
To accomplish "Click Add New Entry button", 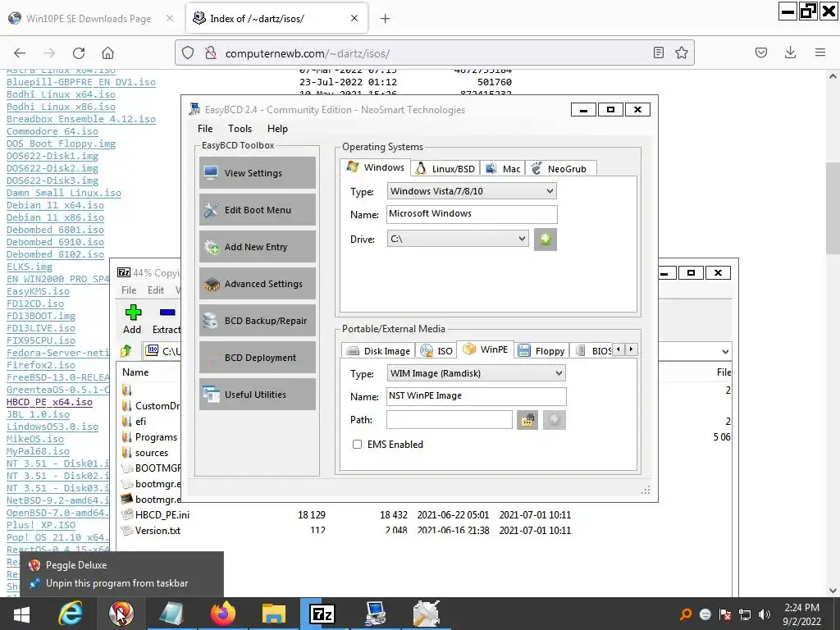I will click(x=257, y=246).
